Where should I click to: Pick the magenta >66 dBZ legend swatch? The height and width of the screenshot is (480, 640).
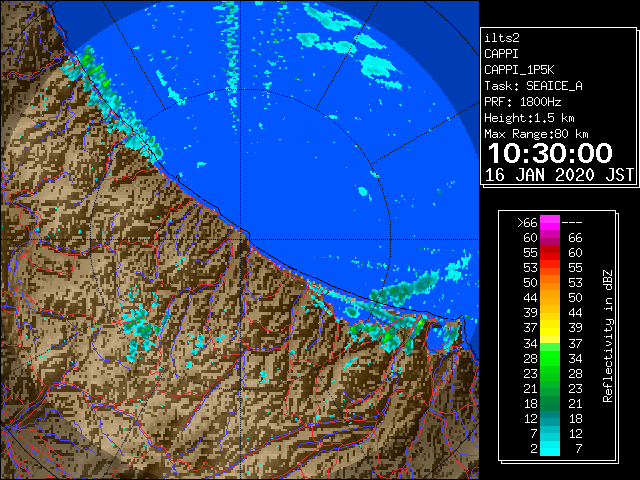click(x=550, y=222)
